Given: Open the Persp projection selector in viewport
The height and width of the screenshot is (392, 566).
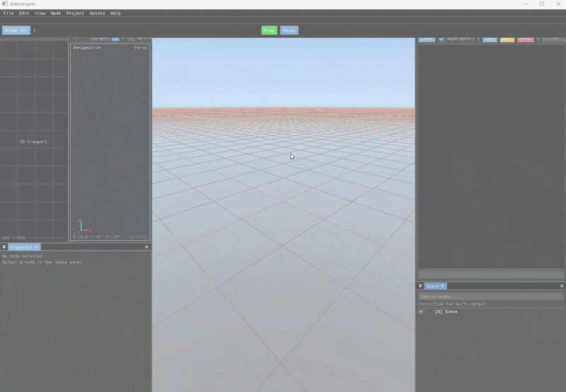Looking at the screenshot, I should coord(141,47).
